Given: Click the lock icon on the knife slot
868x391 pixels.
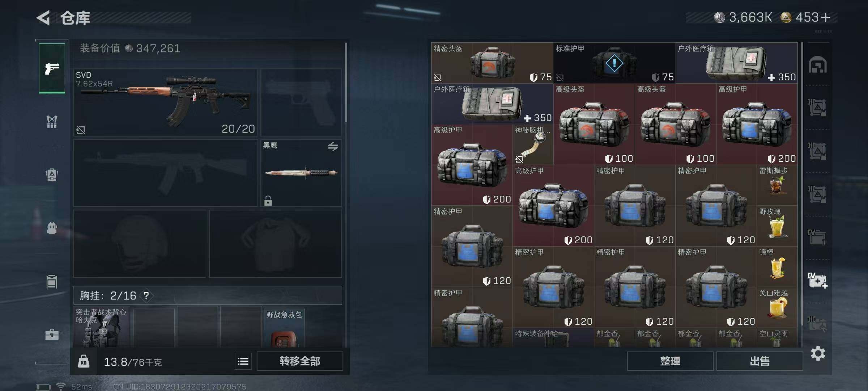Looking at the screenshot, I should pos(268,201).
